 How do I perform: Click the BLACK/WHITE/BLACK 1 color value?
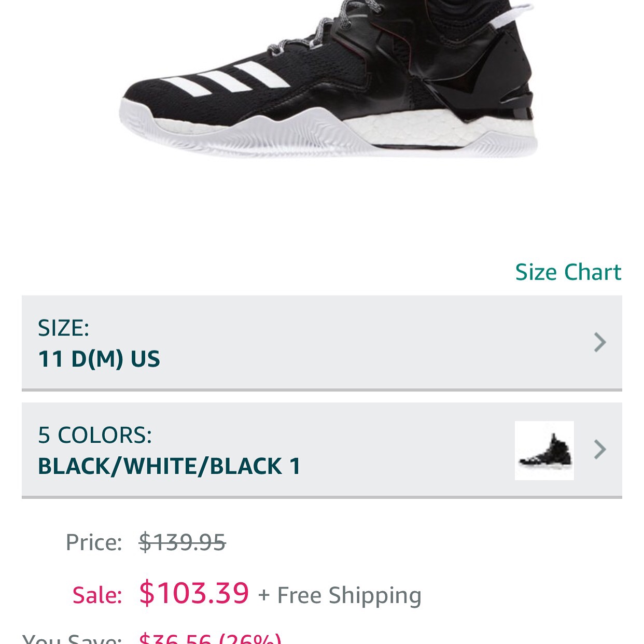(x=169, y=466)
